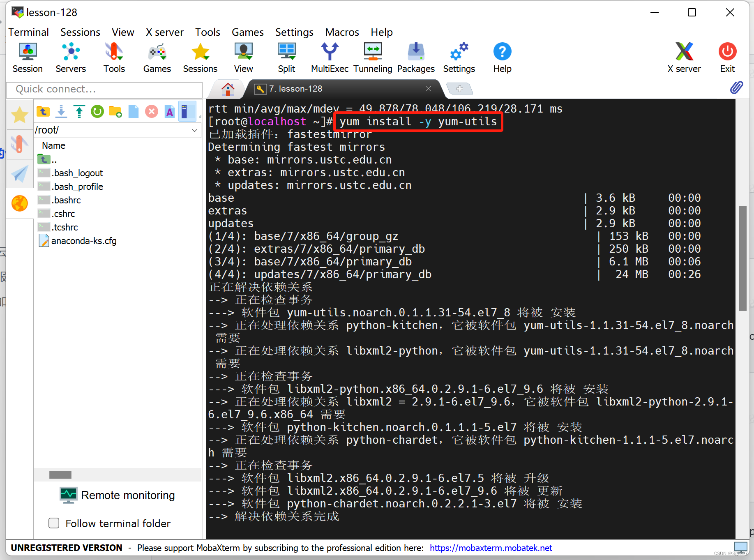754x560 pixels.
Task: Open the Sessions star toolbar icon
Action: [200, 58]
